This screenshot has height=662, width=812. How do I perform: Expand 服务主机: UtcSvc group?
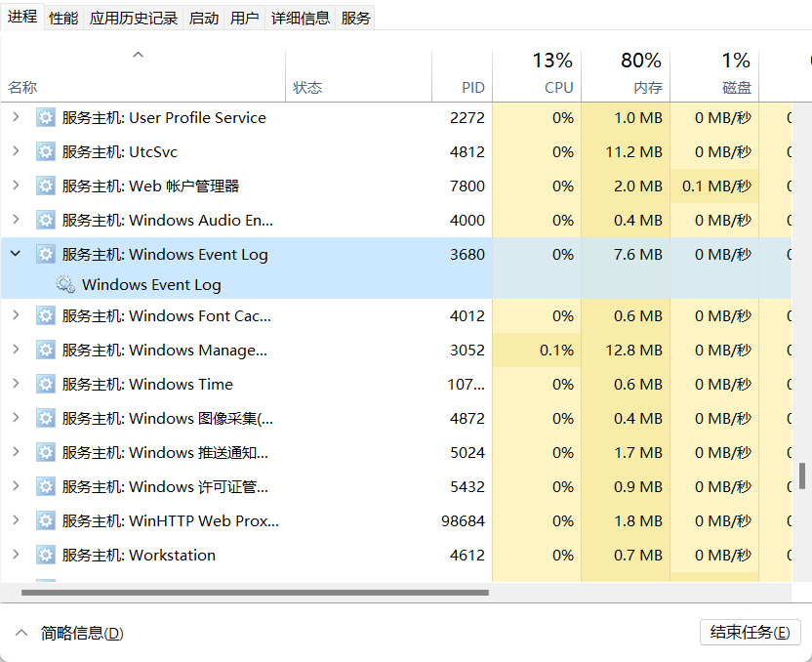pyautogui.click(x=16, y=151)
